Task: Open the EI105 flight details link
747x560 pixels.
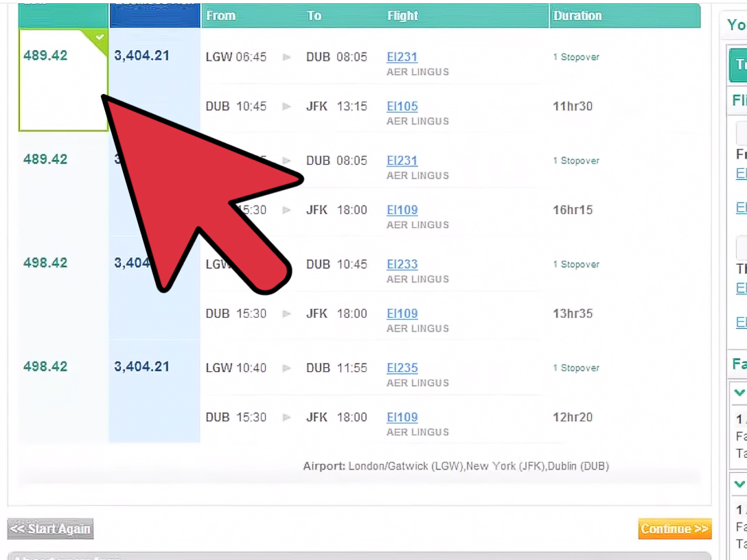Action: [402, 106]
